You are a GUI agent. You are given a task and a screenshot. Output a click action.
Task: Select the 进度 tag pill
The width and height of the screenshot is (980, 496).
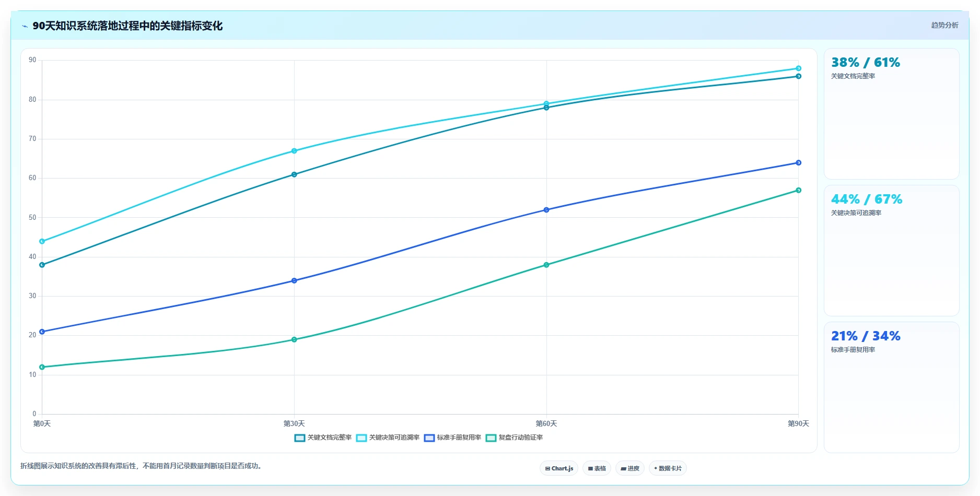630,468
